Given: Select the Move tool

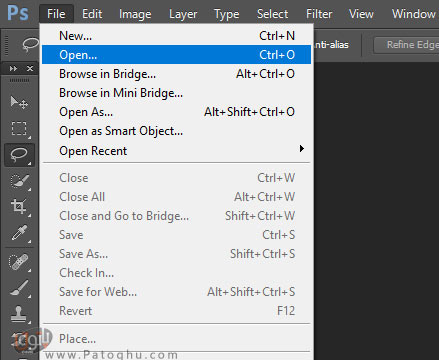Looking at the screenshot, I should [19, 103].
